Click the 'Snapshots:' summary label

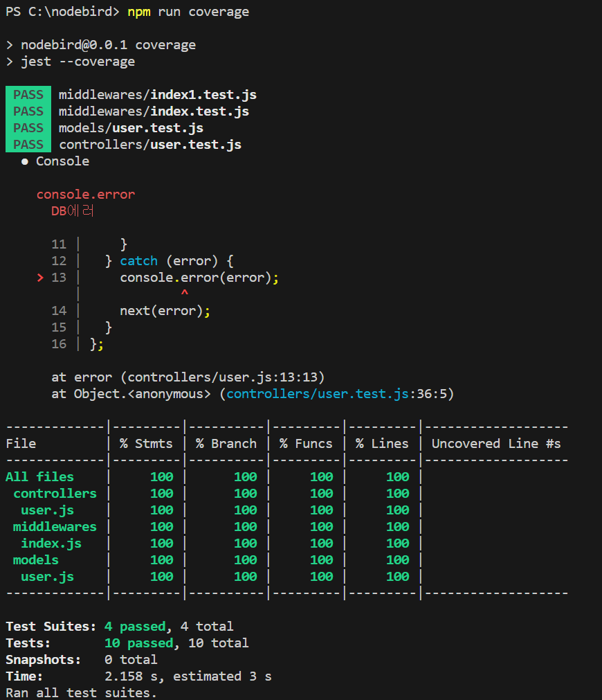tap(44, 660)
